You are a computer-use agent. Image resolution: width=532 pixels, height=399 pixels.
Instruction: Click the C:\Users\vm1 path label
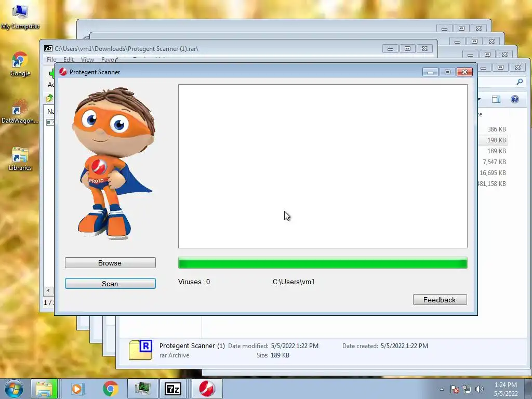[294, 282]
